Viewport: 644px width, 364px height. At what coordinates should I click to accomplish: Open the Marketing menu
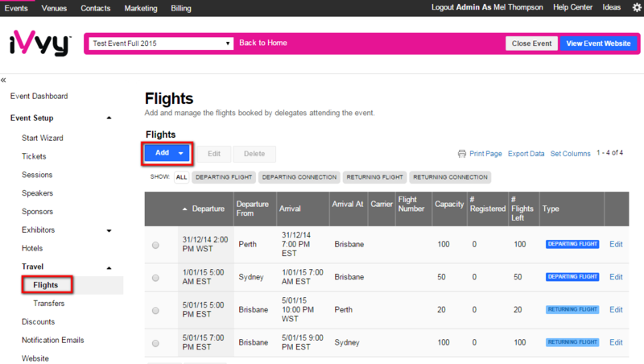coord(141,8)
